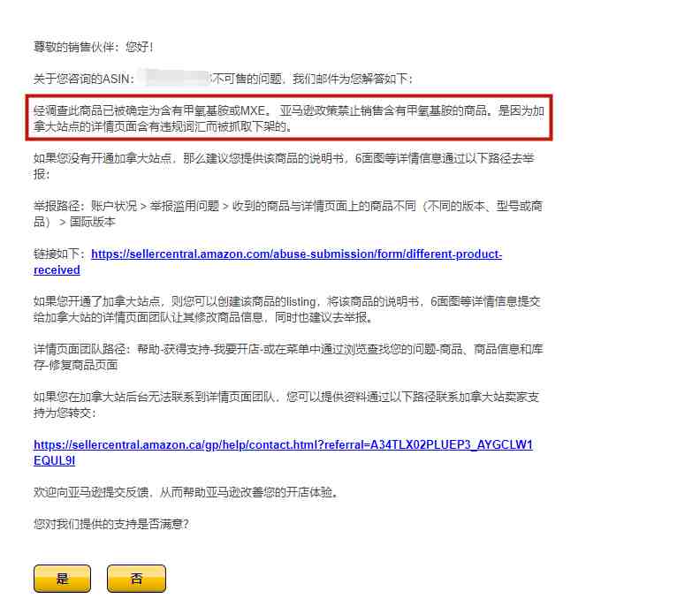The width and height of the screenshot is (700, 614).
Task: Click the yellow 是 satisfaction button
Action: pos(62,579)
